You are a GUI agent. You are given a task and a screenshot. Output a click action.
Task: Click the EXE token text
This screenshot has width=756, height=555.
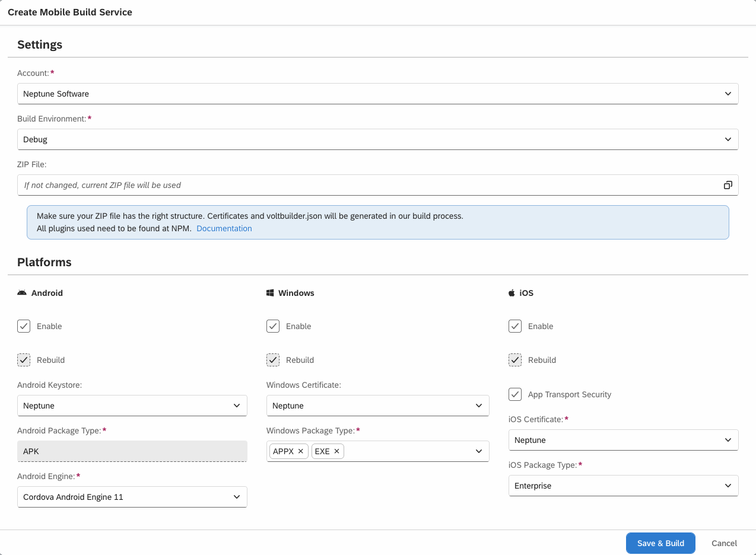(x=322, y=451)
